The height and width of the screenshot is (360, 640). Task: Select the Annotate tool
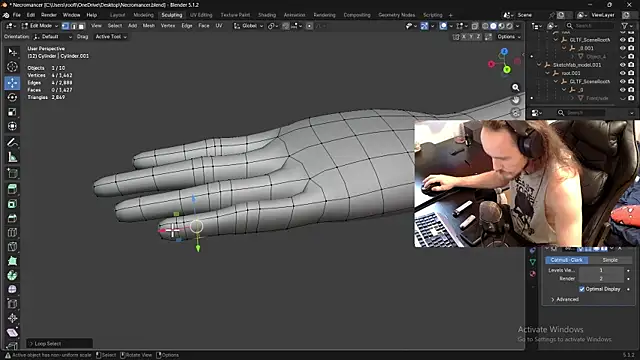pos(12,142)
